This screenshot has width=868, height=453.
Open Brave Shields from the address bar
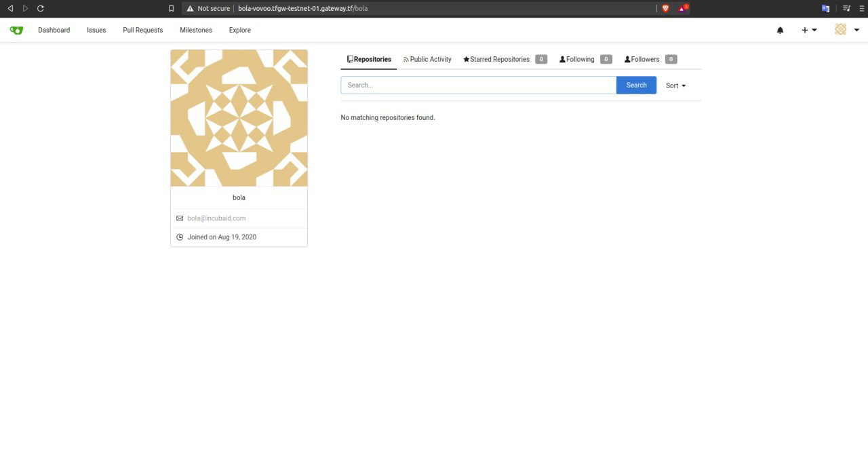pos(665,8)
